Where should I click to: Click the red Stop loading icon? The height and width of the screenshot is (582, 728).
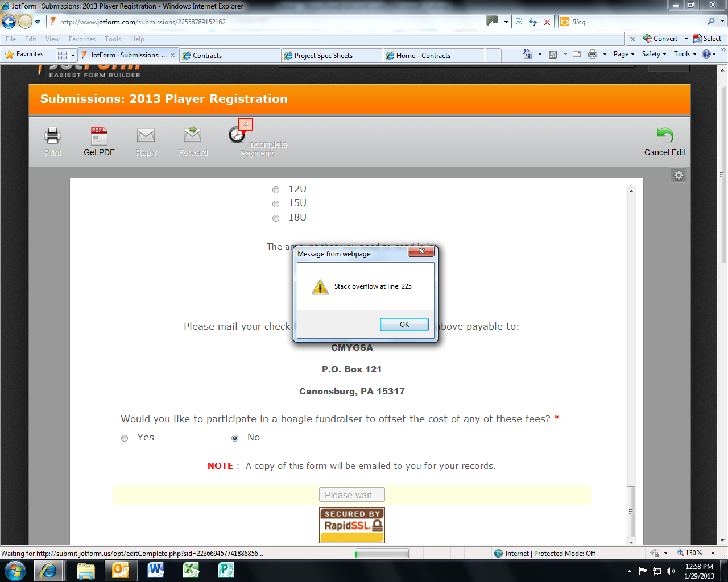pyautogui.click(x=547, y=22)
